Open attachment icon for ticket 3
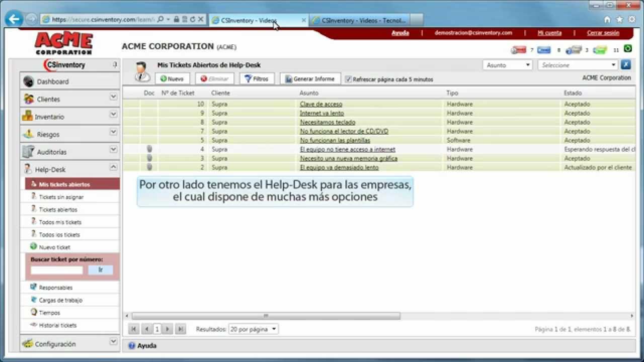This screenshot has height=362, width=644. 149,158
